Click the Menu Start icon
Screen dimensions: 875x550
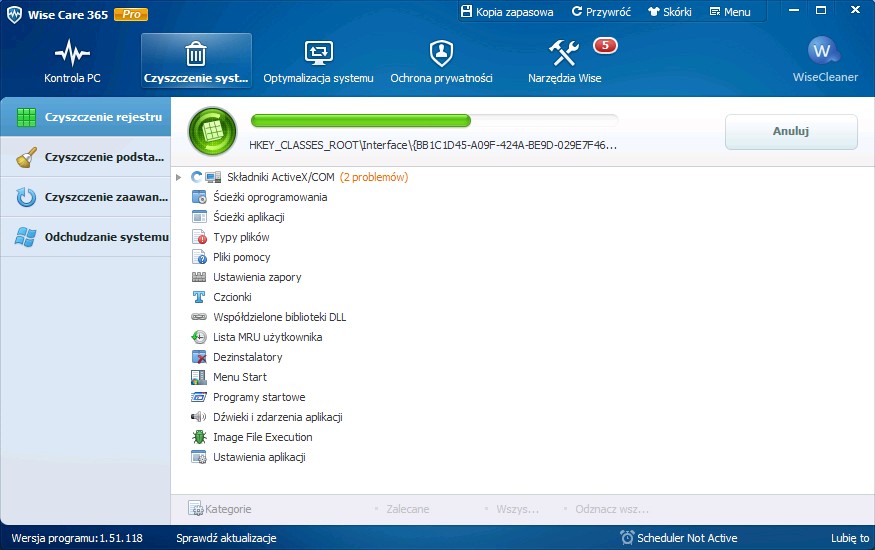(199, 377)
